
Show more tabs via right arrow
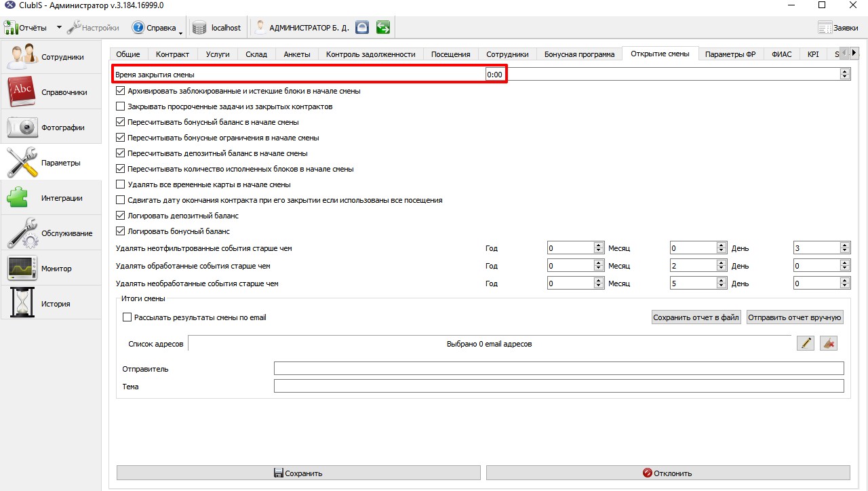[x=855, y=54]
